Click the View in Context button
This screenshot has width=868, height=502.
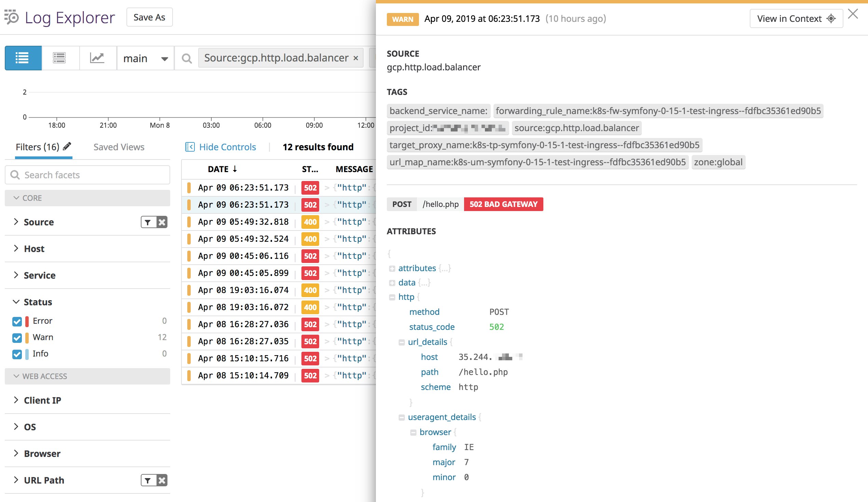pos(796,18)
